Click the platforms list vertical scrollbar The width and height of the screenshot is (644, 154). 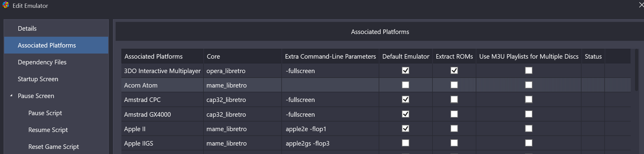click(636, 70)
